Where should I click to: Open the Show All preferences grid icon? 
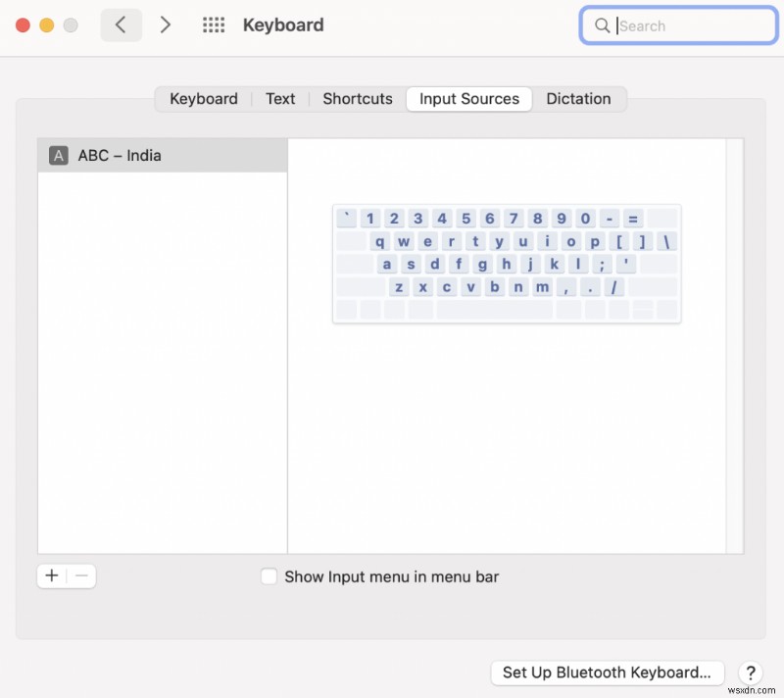[213, 25]
